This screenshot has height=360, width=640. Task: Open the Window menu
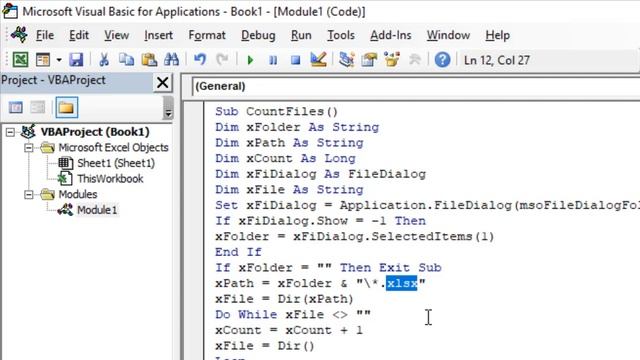[x=448, y=36]
